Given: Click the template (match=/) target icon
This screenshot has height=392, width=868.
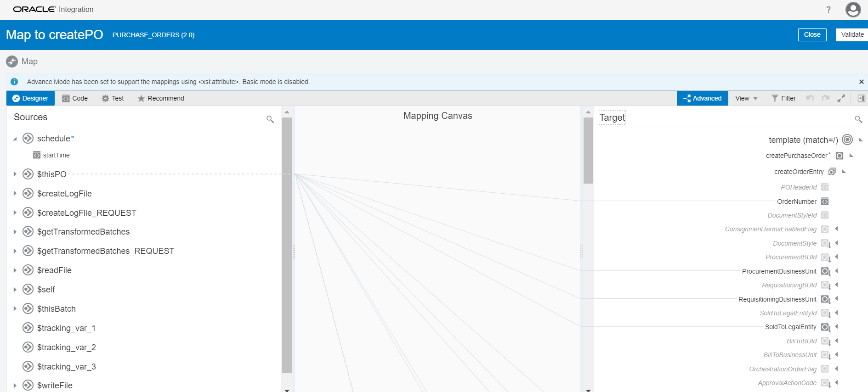Looking at the screenshot, I should pos(847,140).
